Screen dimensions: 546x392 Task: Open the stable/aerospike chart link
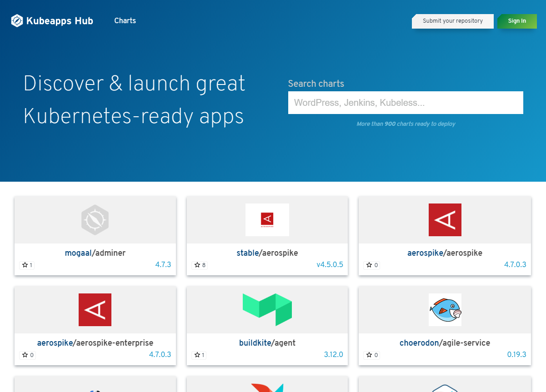(x=267, y=253)
